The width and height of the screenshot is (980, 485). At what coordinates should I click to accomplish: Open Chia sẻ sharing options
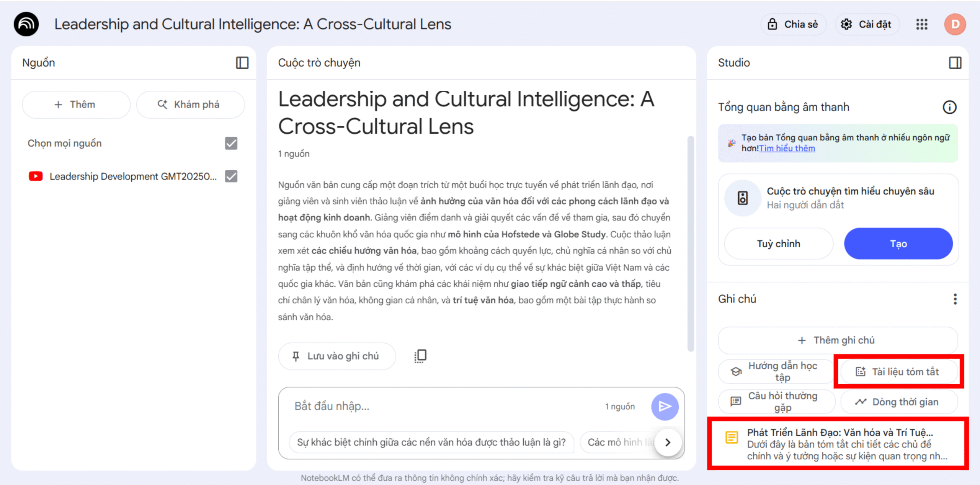click(x=793, y=24)
